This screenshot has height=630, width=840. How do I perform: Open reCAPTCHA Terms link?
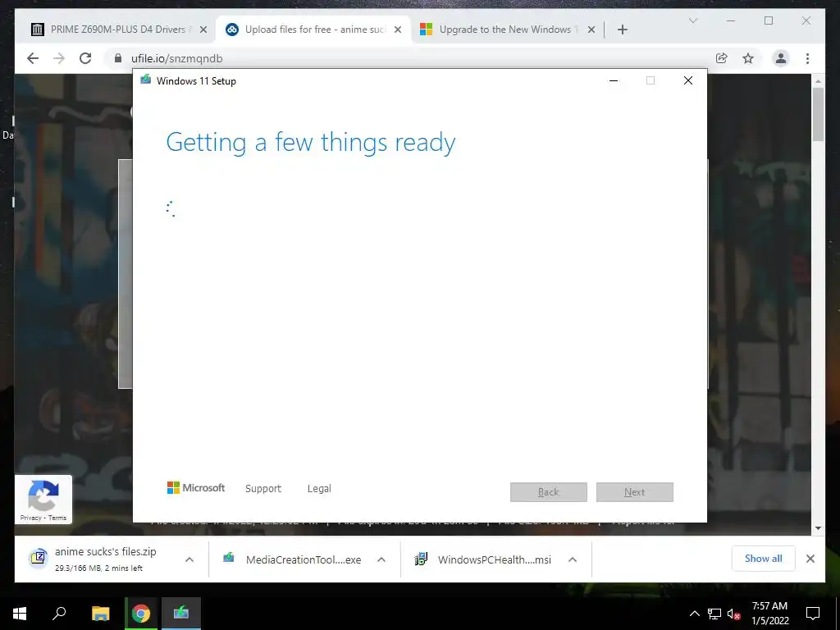(57, 518)
